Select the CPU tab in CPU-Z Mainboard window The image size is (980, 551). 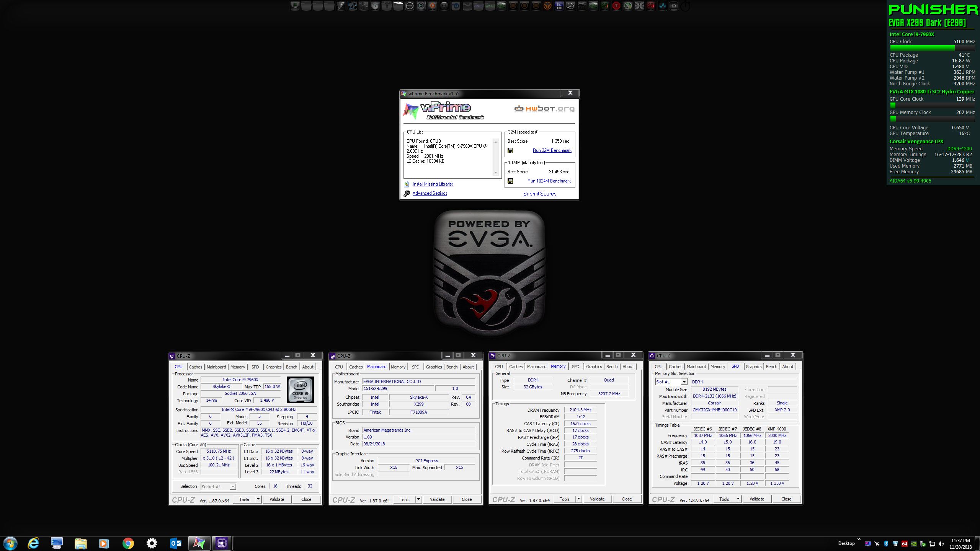click(339, 367)
